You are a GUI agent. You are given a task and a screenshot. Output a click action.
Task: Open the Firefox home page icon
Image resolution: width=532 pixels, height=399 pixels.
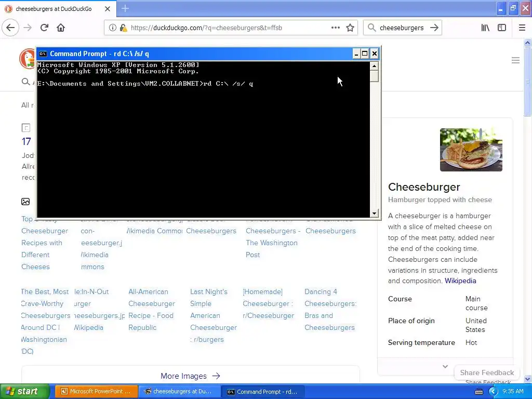pos(61,28)
